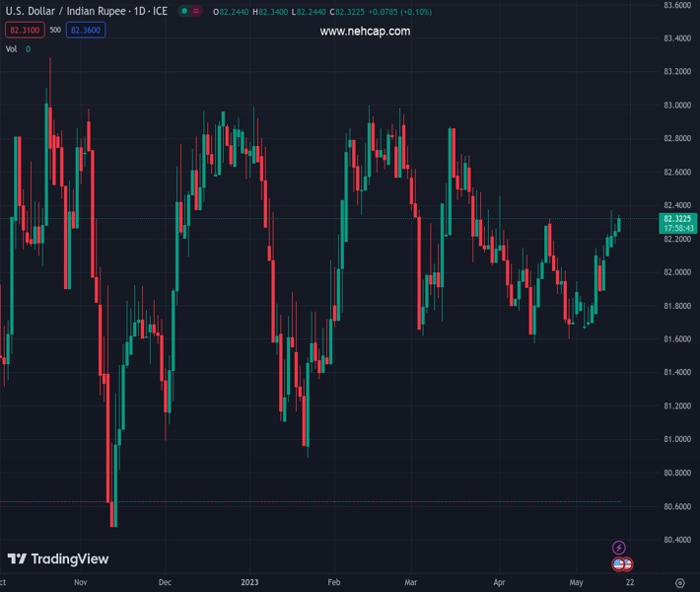Image resolution: width=700 pixels, height=592 pixels.
Task: Click the current price label 82.3225
Action: pos(679,219)
